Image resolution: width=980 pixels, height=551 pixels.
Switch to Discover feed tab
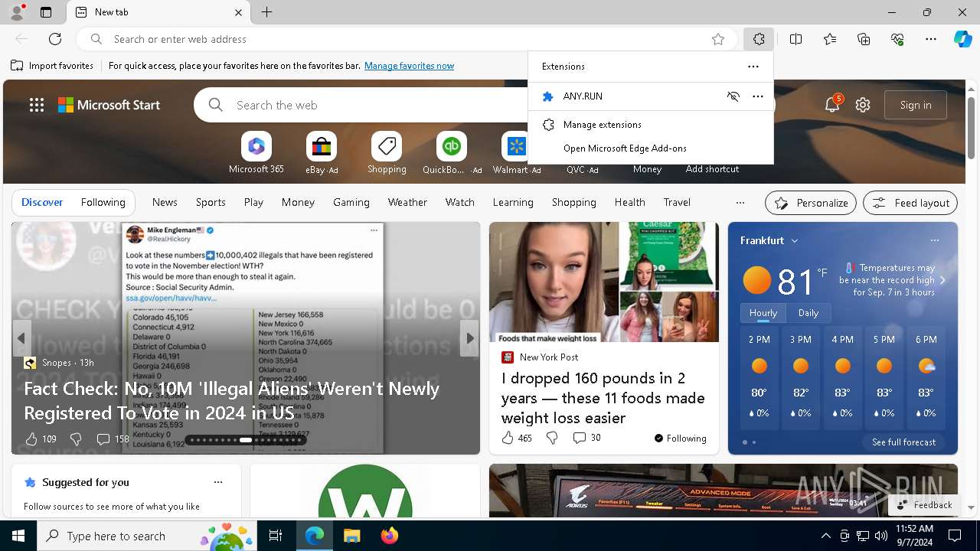42,202
